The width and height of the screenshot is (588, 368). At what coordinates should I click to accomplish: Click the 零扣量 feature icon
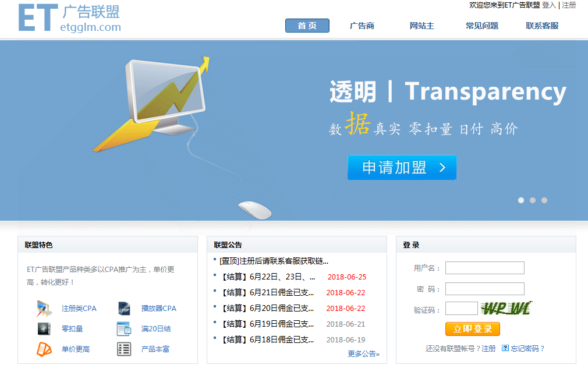44,329
